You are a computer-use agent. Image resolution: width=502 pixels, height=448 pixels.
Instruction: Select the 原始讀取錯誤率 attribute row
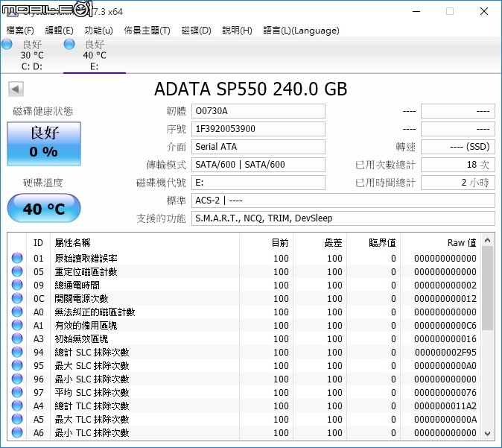click(245, 258)
